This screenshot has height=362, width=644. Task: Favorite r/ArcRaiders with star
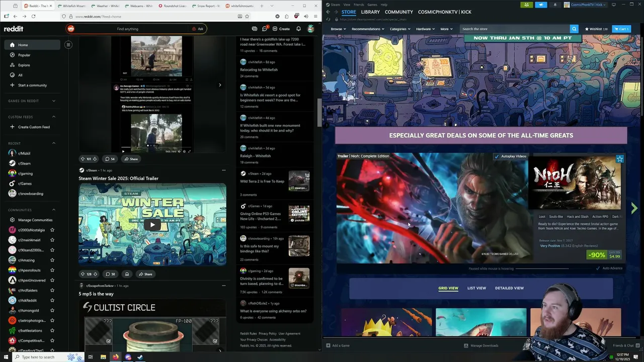click(x=52, y=290)
